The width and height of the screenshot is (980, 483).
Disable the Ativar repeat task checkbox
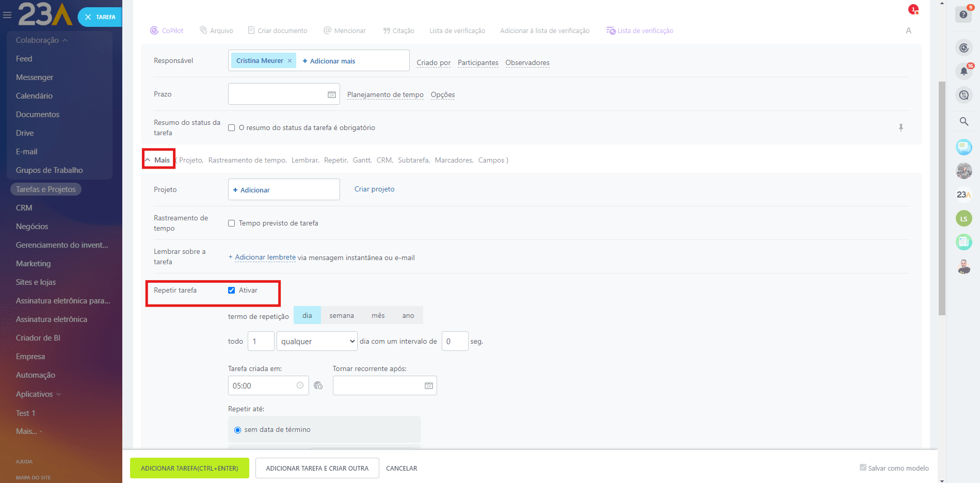pos(232,290)
